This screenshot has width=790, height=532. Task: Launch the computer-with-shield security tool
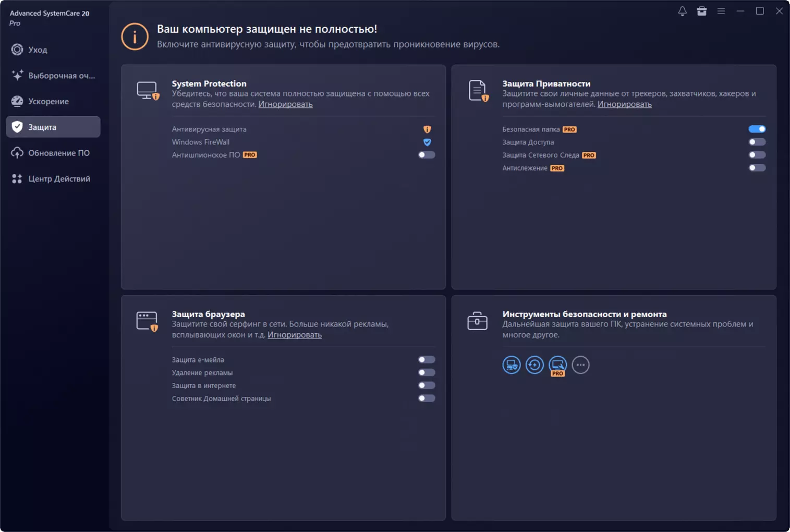click(512, 365)
